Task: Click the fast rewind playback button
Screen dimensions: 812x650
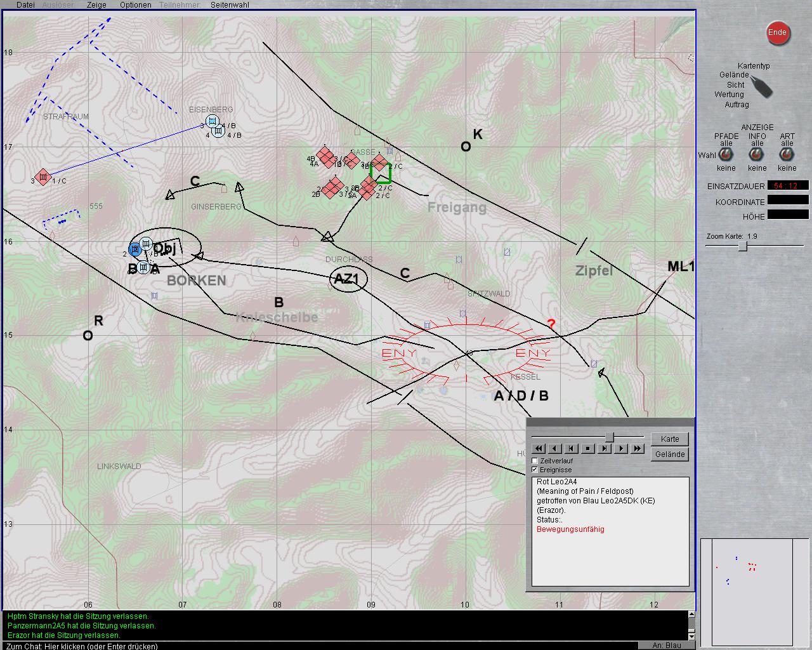Action: 539,449
